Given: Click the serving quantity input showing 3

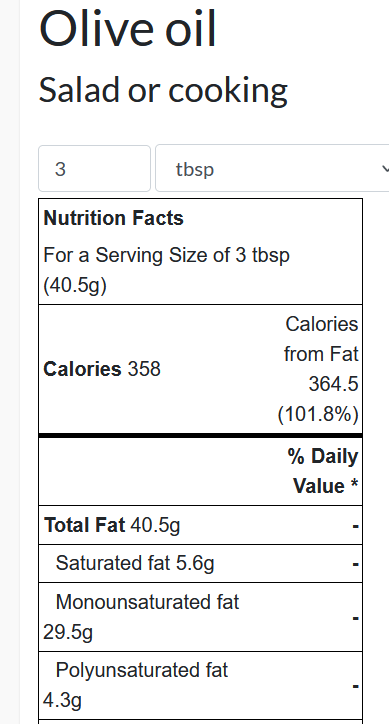Looking at the screenshot, I should coord(94,168).
